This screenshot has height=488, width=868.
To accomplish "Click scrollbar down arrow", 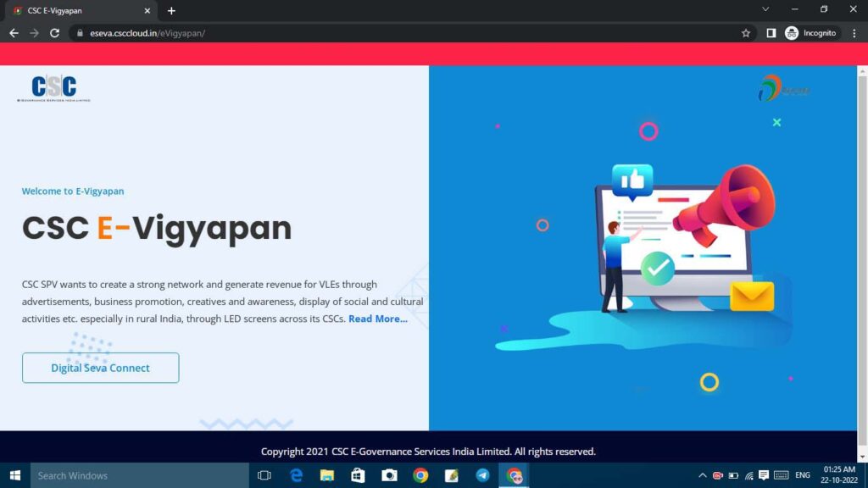I will pos(862,457).
